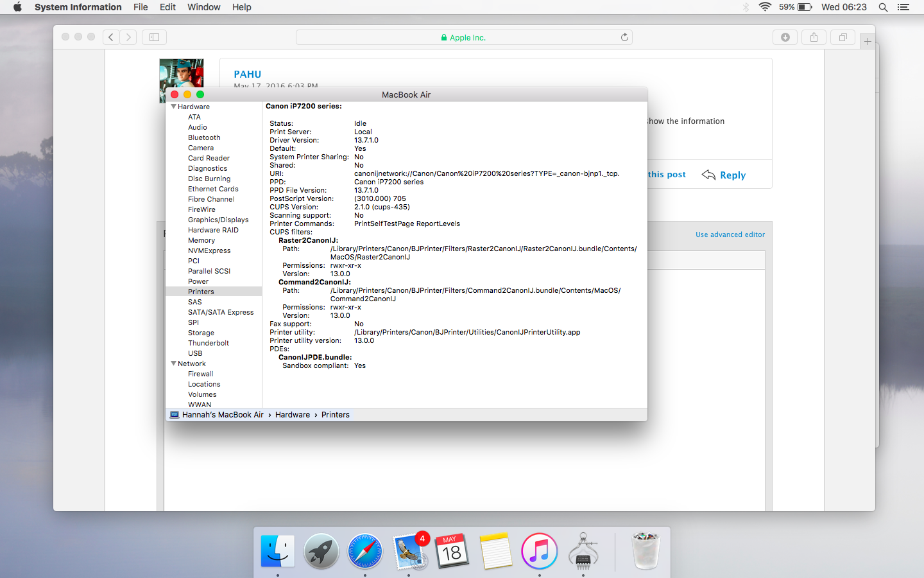Select PCI in the sidebar
Viewport: 924px width, 578px height.
click(x=194, y=261)
